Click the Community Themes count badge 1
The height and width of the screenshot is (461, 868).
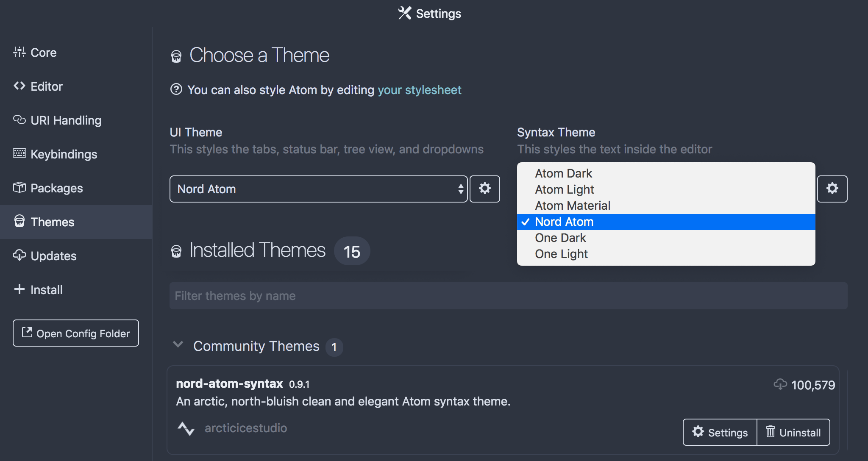334,347
